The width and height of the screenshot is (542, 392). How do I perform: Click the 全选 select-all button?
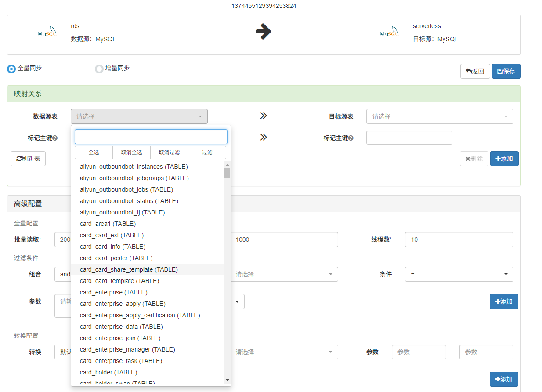coord(93,152)
